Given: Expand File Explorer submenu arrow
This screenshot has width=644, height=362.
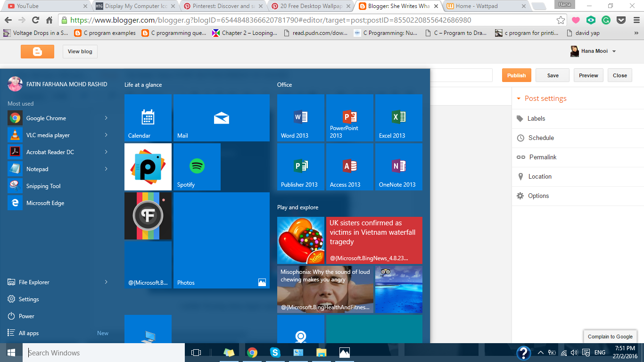Looking at the screenshot, I should [106, 282].
